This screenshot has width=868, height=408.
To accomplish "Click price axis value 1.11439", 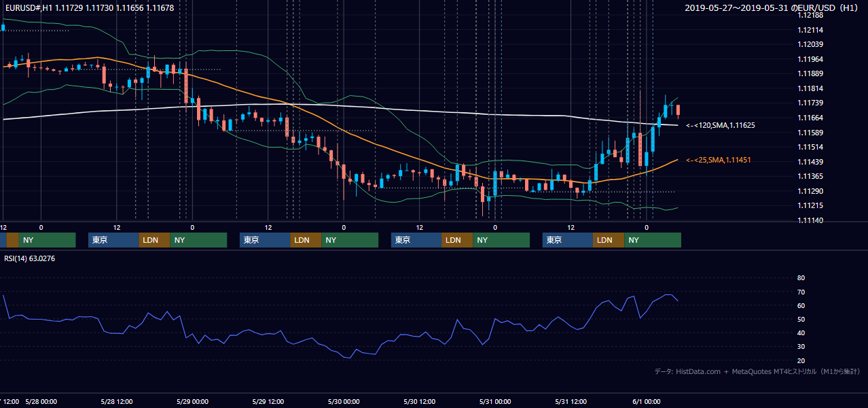I will point(810,162).
